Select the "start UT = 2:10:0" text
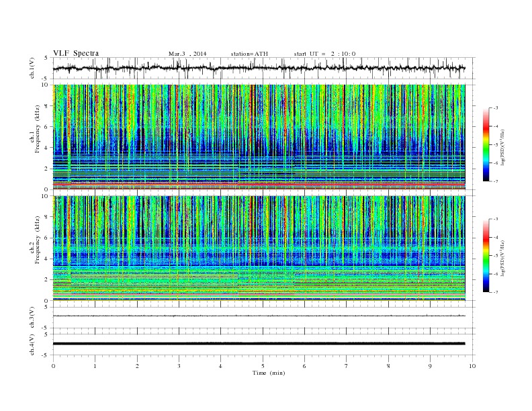This screenshot has width=532, height=411. [x=324, y=54]
